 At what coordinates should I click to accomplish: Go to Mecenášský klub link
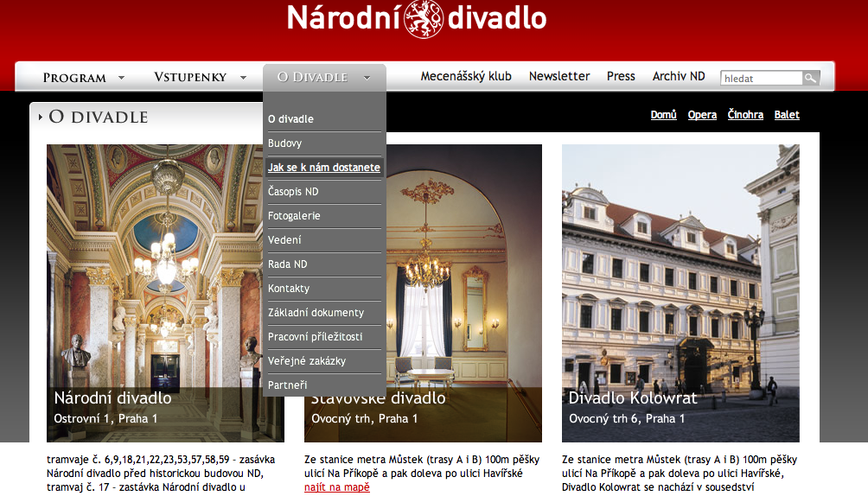[x=466, y=76]
